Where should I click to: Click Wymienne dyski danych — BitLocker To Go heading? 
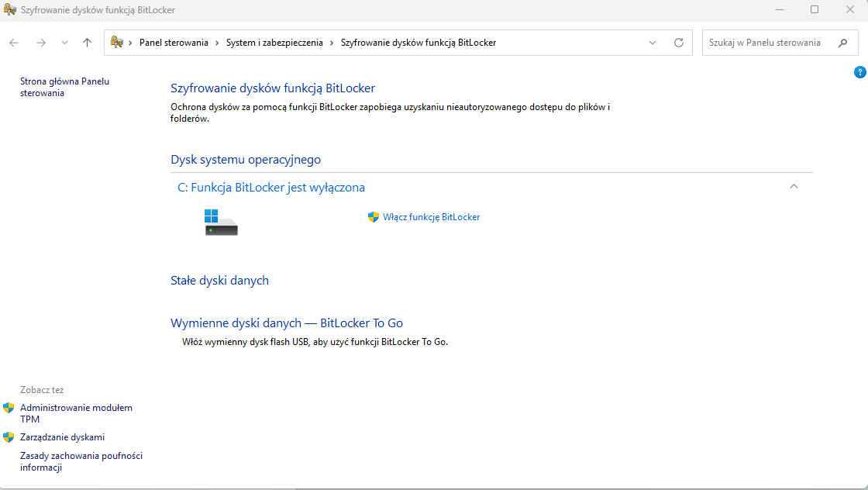coord(287,323)
